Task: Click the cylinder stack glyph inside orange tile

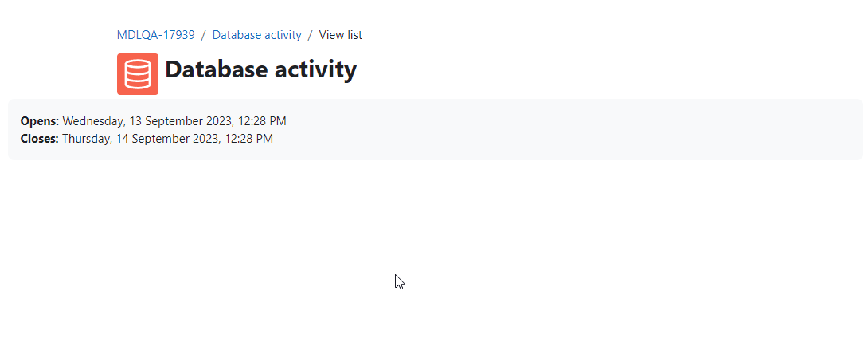Action: click(x=137, y=74)
